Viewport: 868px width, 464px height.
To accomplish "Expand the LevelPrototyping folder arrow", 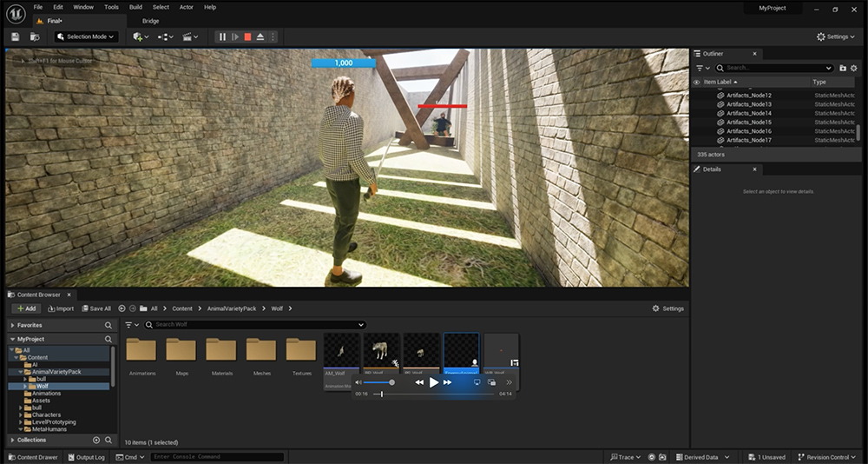I will coord(21,422).
